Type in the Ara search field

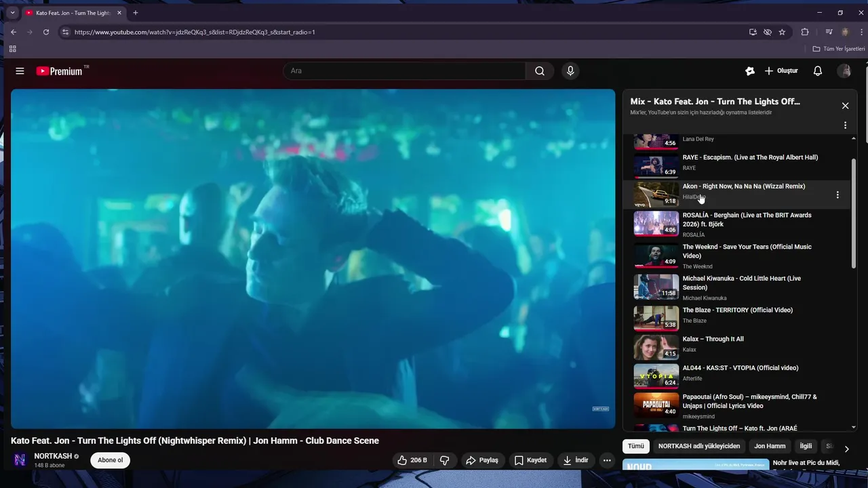click(x=405, y=71)
